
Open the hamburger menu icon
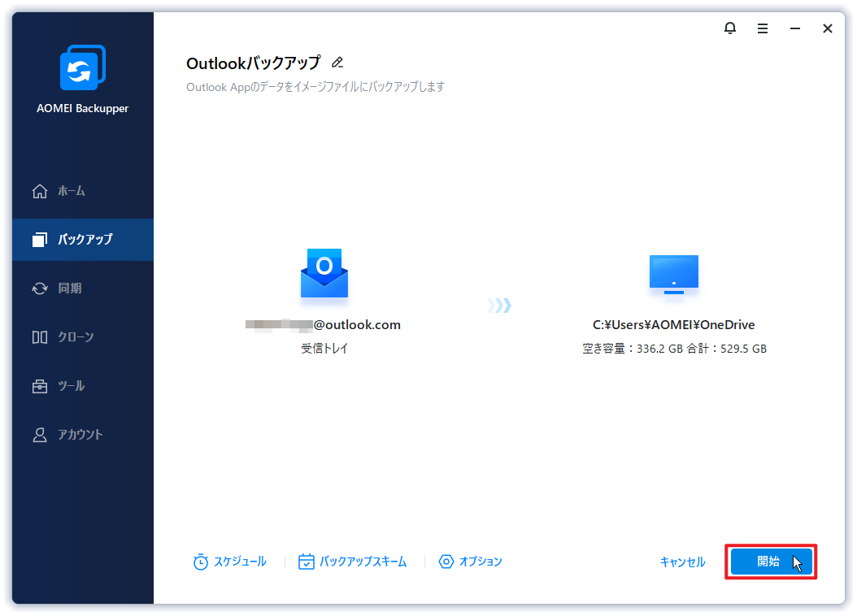click(x=763, y=28)
